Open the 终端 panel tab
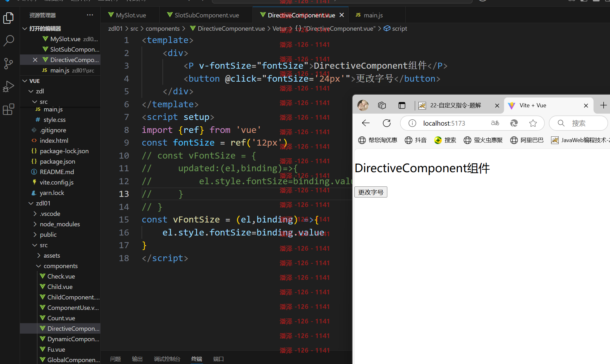610x364 pixels. click(197, 359)
